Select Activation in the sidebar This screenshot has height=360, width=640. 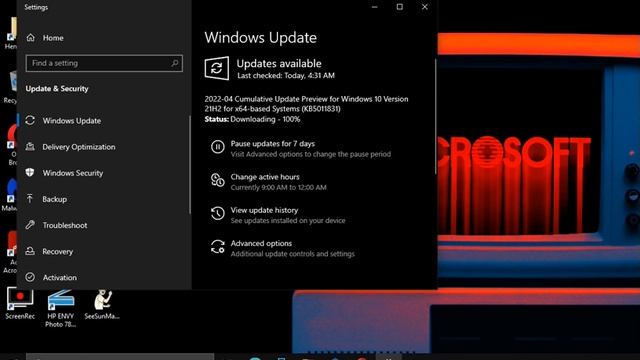coord(60,277)
